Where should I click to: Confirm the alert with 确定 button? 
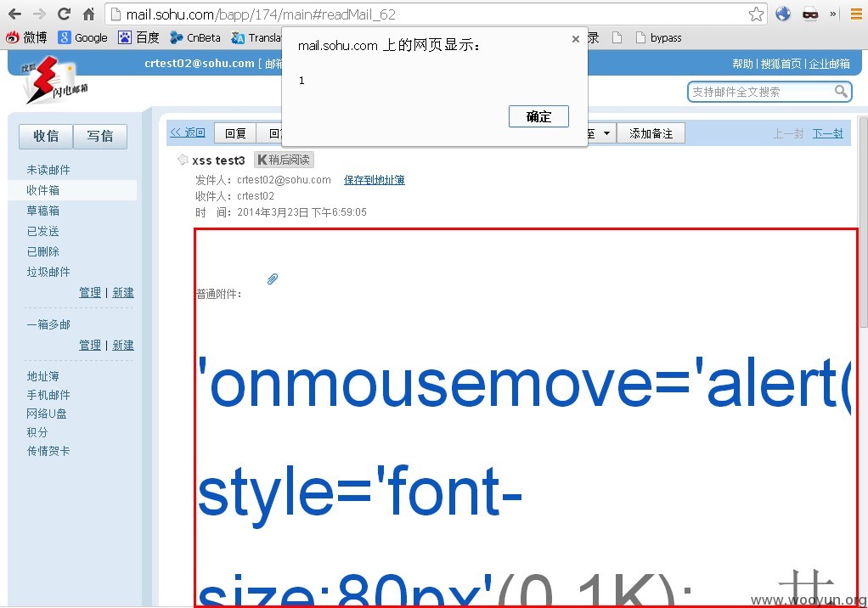[538, 116]
